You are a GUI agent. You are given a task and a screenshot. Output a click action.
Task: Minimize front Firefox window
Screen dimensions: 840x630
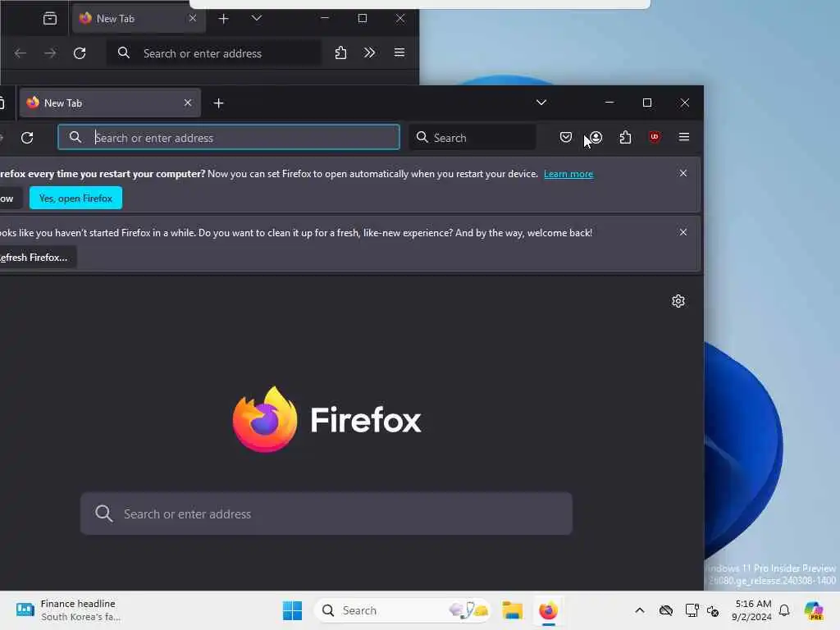click(x=609, y=103)
